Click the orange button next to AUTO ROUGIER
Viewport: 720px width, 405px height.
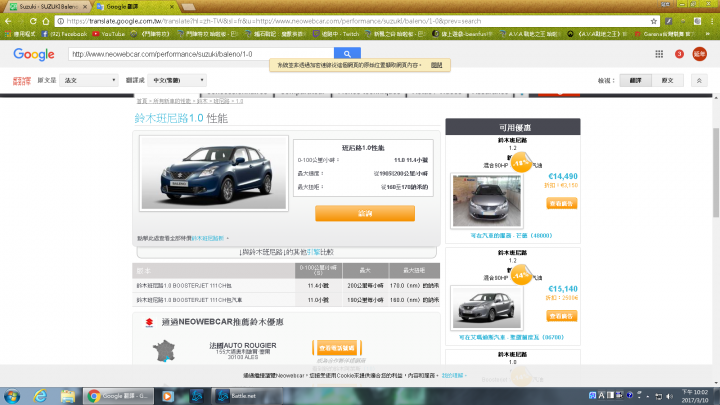337,348
